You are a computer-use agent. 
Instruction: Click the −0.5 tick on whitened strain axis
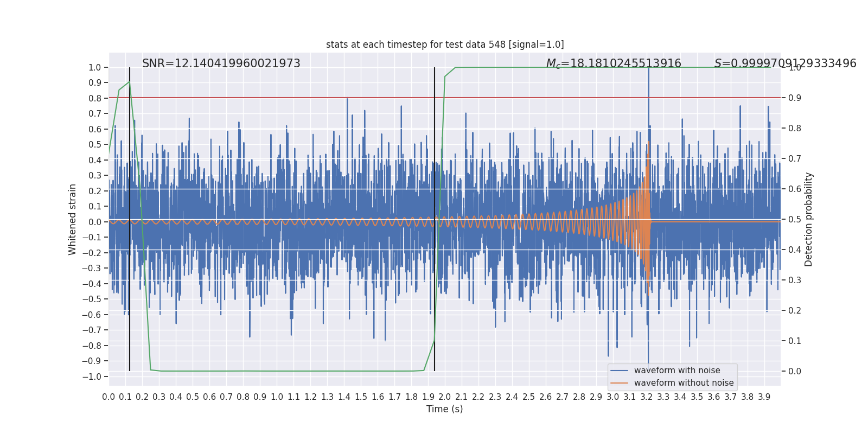(x=92, y=299)
